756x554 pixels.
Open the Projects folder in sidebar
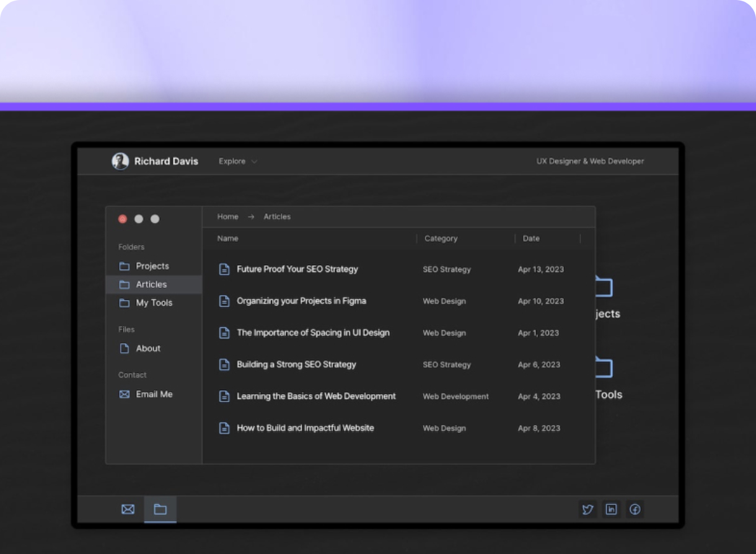(x=154, y=266)
